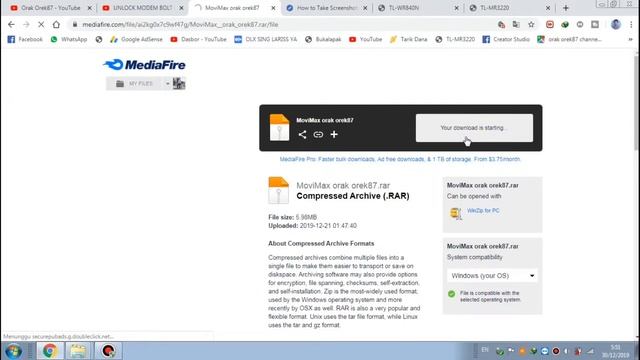Open the screen recorder taskbar app
The height and width of the screenshot is (360, 640).
tap(108, 351)
